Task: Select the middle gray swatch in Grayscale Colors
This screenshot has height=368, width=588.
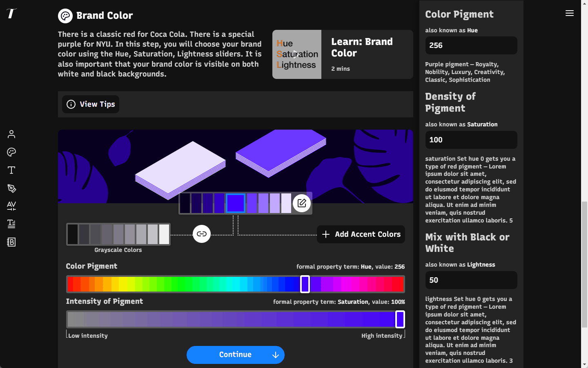Action: tap(118, 234)
